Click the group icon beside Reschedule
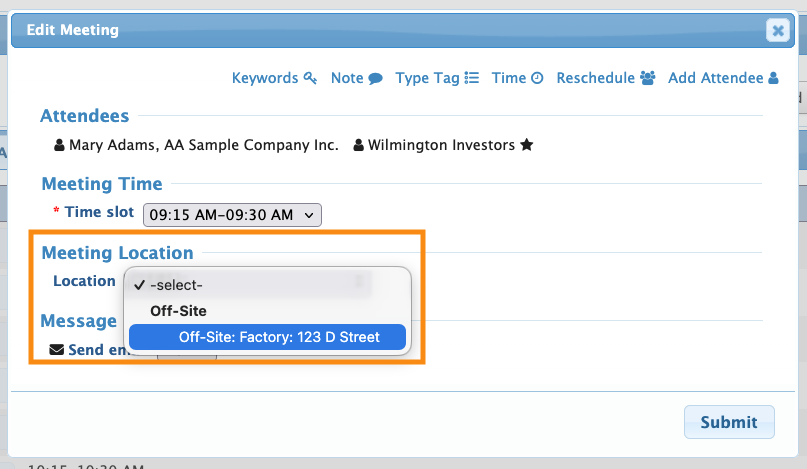 (x=647, y=78)
